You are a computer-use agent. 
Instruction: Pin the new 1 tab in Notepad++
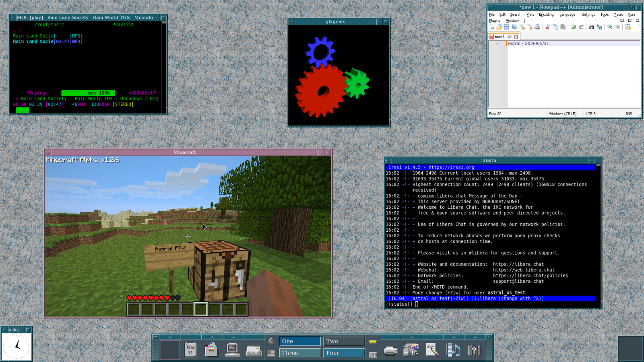click(x=510, y=37)
